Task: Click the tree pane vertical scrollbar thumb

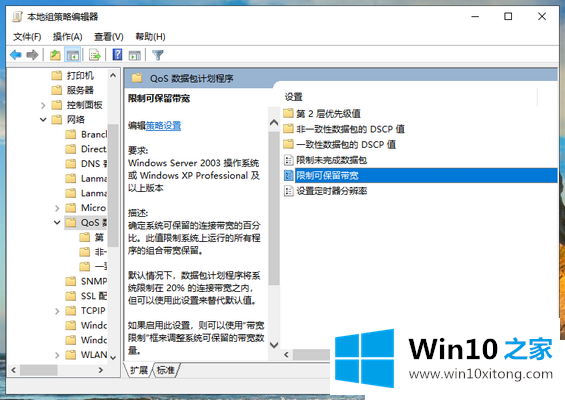Action: coord(113,185)
